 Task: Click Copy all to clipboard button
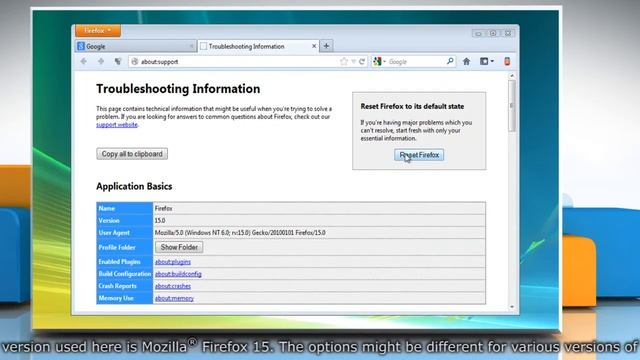(x=132, y=154)
